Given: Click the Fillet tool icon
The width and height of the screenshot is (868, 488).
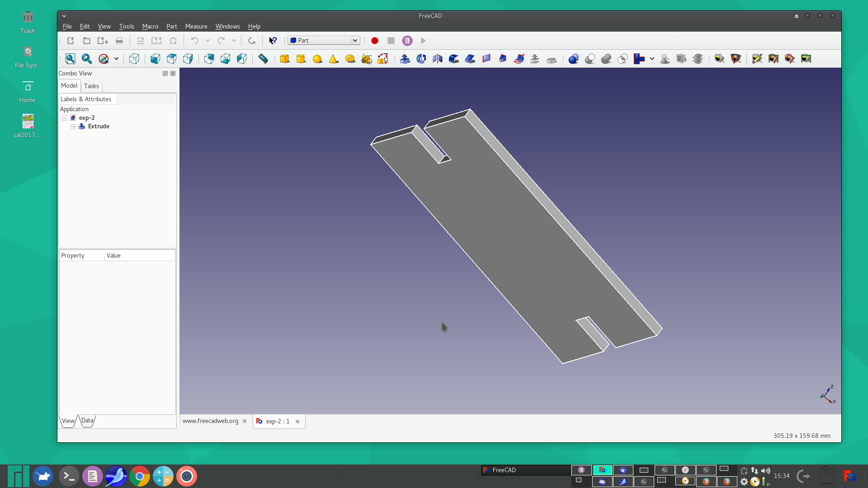Looking at the screenshot, I should point(454,59).
